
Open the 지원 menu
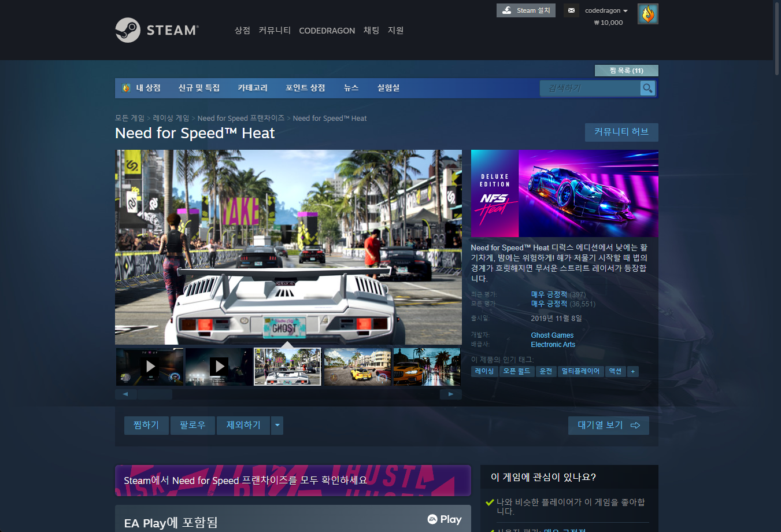click(395, 30)
